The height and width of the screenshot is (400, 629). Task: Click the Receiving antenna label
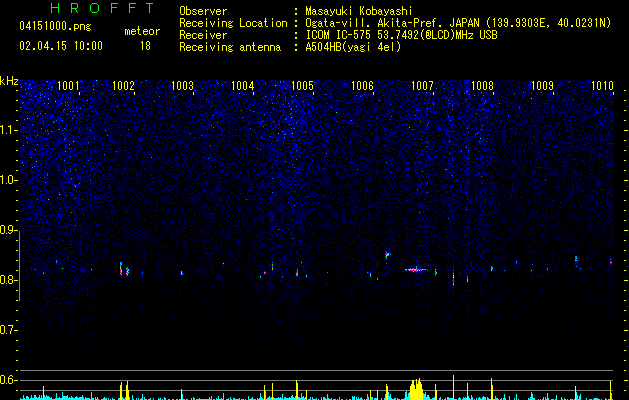pos(230,47)
